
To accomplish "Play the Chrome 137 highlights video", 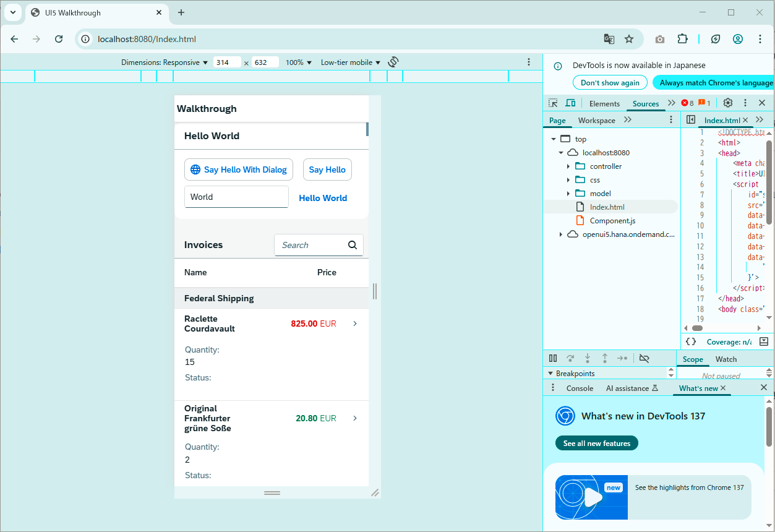I will coord(592,497).
